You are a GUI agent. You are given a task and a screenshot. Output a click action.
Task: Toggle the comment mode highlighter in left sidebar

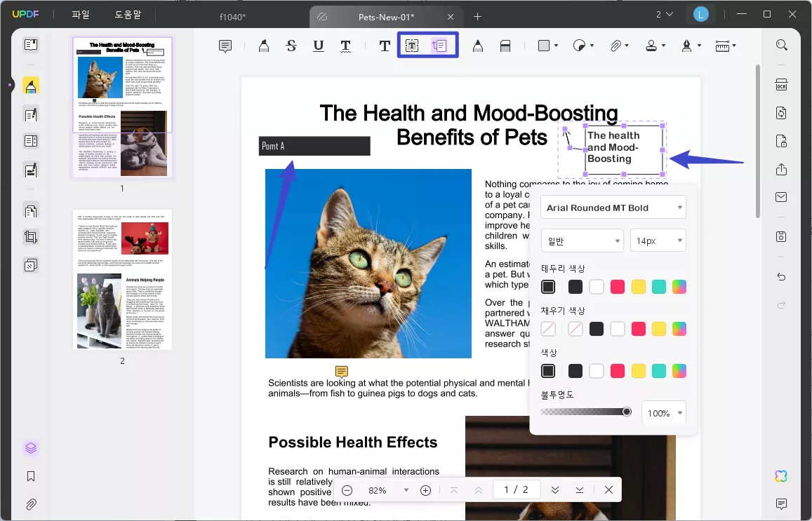(31, 86)
